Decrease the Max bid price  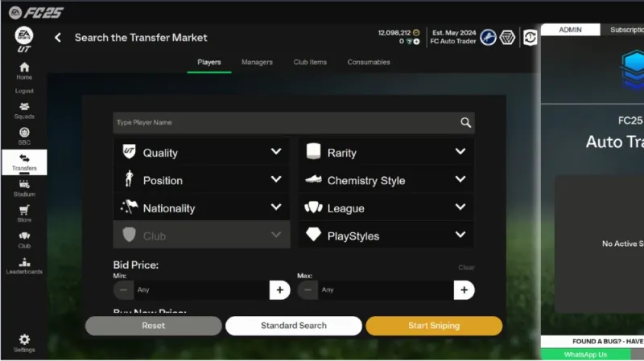308,290
